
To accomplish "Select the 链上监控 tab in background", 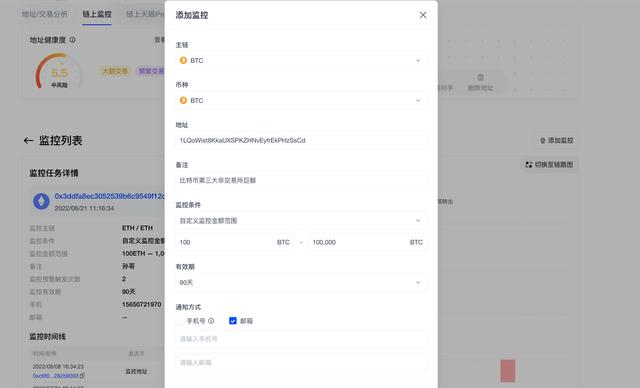I will (x=97, y=14).
